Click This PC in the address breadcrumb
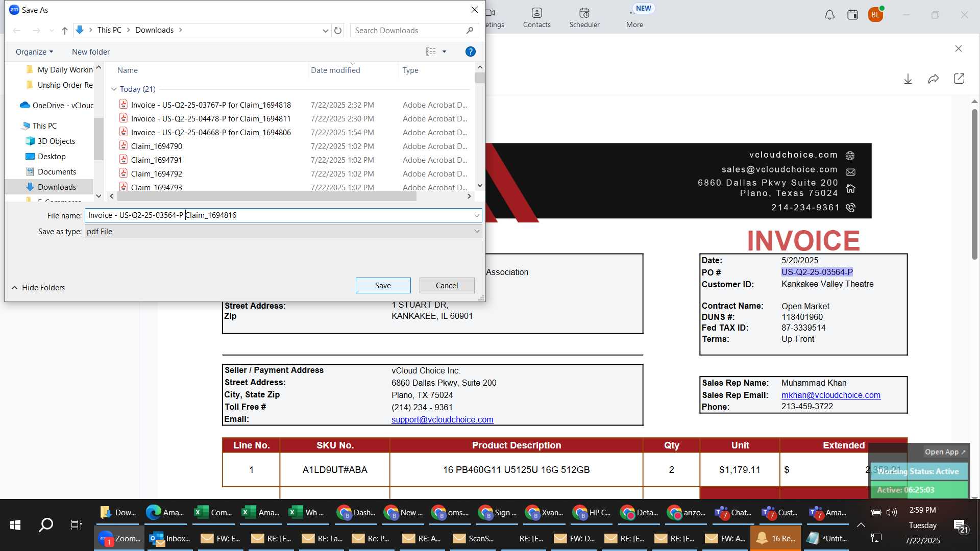 [109, 30]
